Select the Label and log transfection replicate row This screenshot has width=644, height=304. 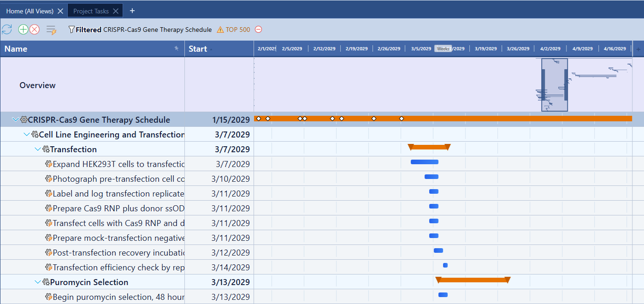(322, 193)
